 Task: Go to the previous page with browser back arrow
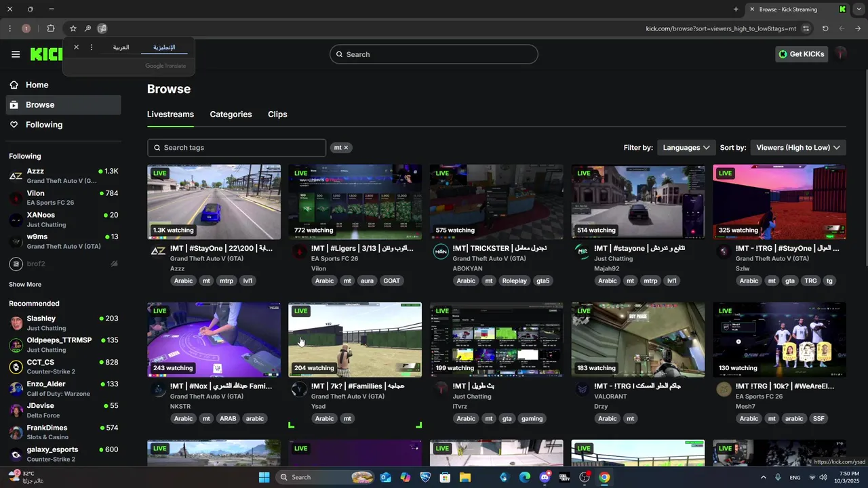858,28
